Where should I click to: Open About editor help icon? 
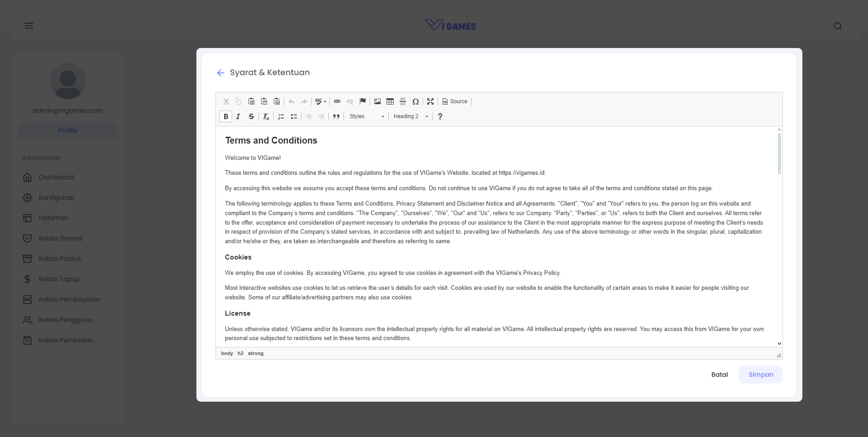[x=440, y=116]
